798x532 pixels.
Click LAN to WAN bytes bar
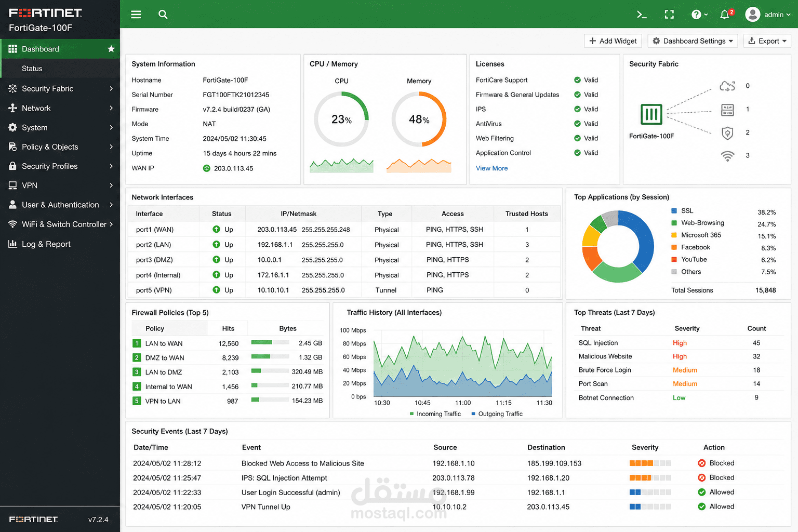(x=270, y=342)
